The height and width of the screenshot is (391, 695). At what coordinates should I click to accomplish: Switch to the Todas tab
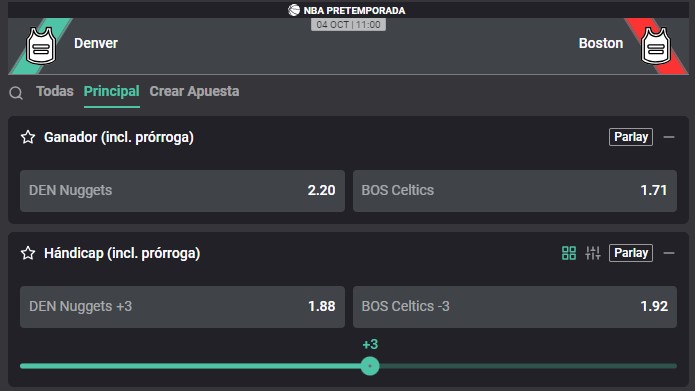(x=55, y=91)
